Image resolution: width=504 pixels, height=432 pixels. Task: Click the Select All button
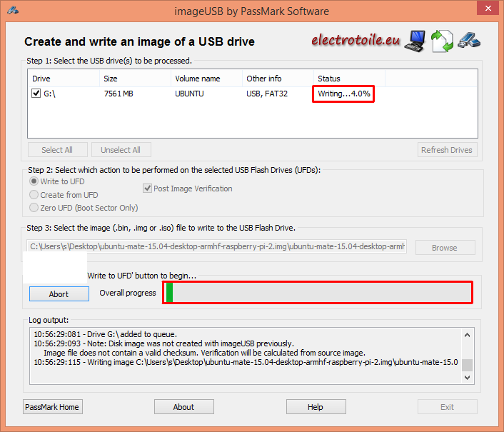click(58, 150)
